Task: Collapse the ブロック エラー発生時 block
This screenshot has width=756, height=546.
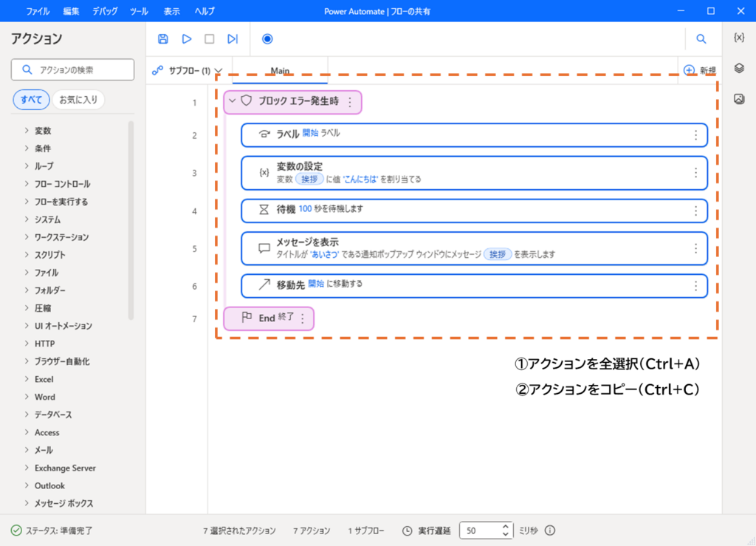Action: pyautogui.click(x=233, y=101)
